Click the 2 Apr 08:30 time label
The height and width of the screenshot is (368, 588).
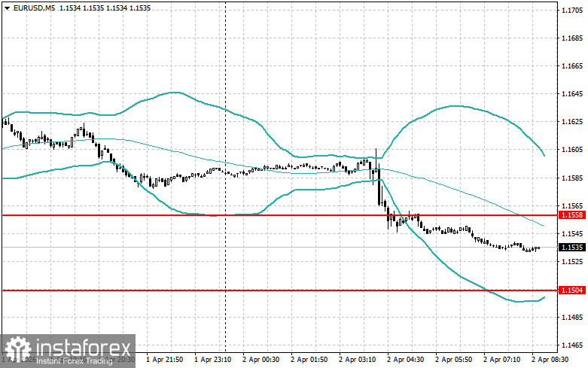pyautogui.click(x=550, y=360)
